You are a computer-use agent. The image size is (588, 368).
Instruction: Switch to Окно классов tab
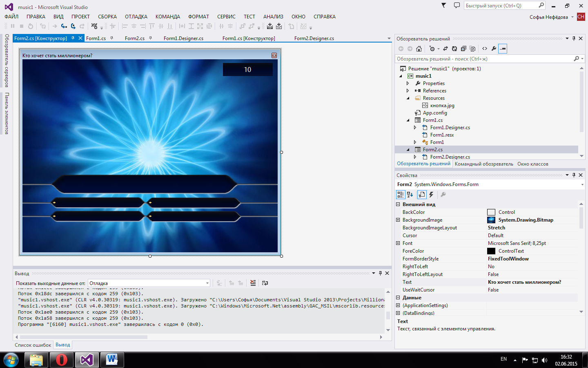click(532, 164)
